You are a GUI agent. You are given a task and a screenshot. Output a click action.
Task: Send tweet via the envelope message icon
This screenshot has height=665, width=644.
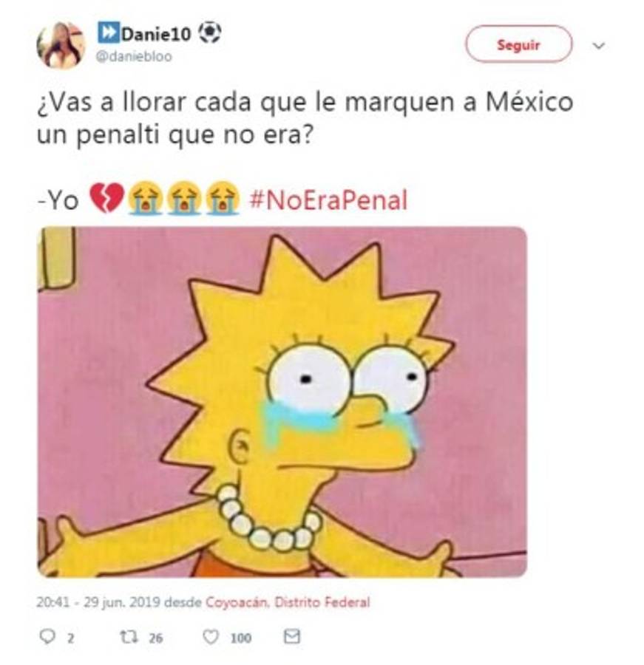(x=291, y=636)
